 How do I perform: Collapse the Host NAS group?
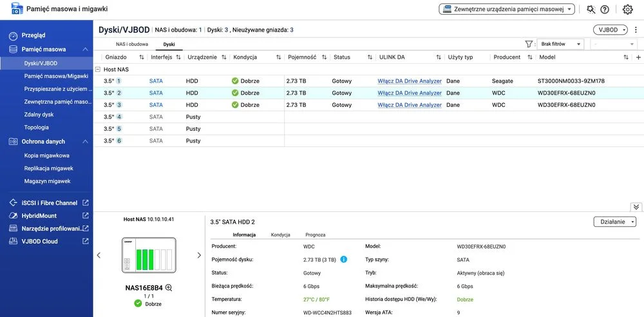click(98, 70)
